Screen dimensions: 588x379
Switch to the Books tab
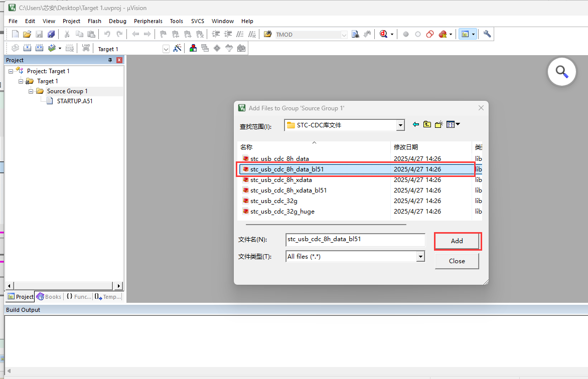tap(49, 296)
